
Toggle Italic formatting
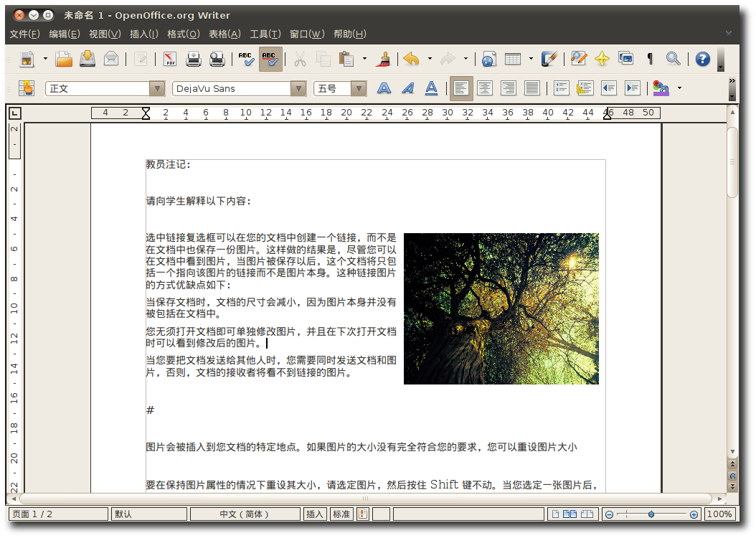coord(408,88)
